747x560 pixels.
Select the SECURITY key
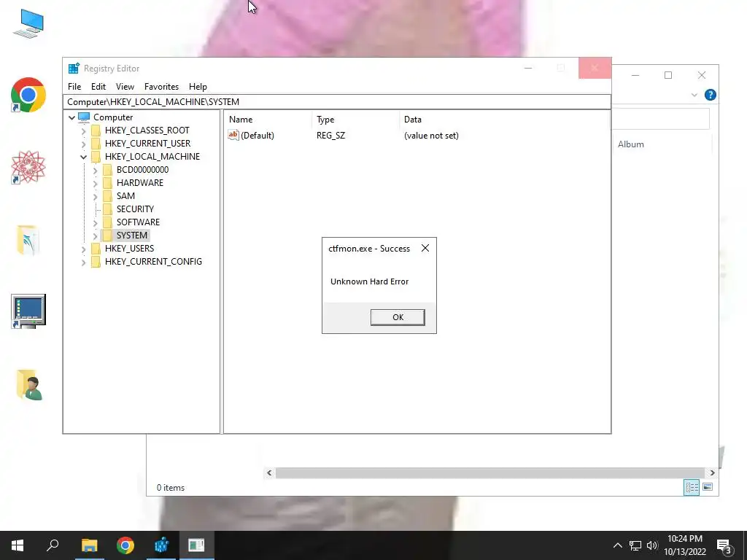pyautogui.click(x=135, y=209)
